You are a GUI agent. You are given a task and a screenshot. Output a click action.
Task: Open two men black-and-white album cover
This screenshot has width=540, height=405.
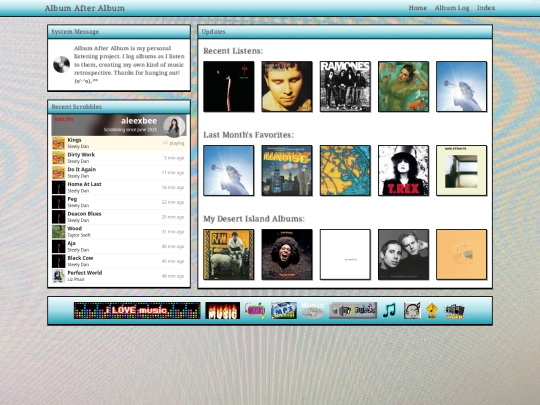click(403, 255)
